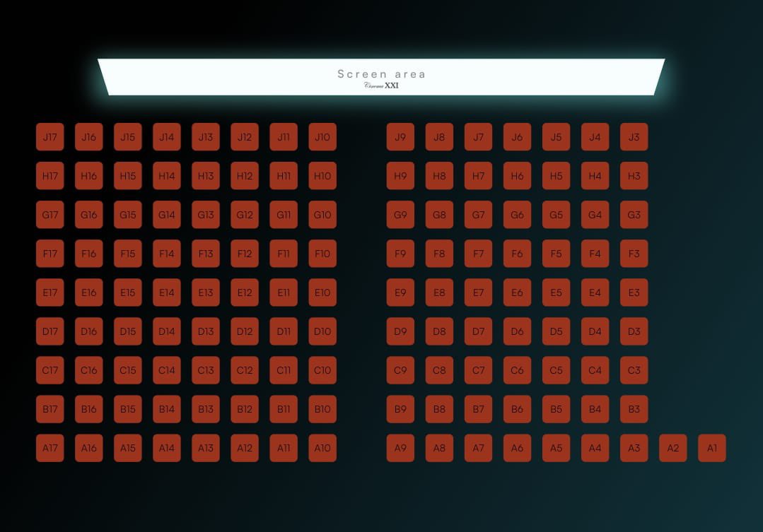Select seat E4
763x532 pixels.
click(x=595, y=292)
